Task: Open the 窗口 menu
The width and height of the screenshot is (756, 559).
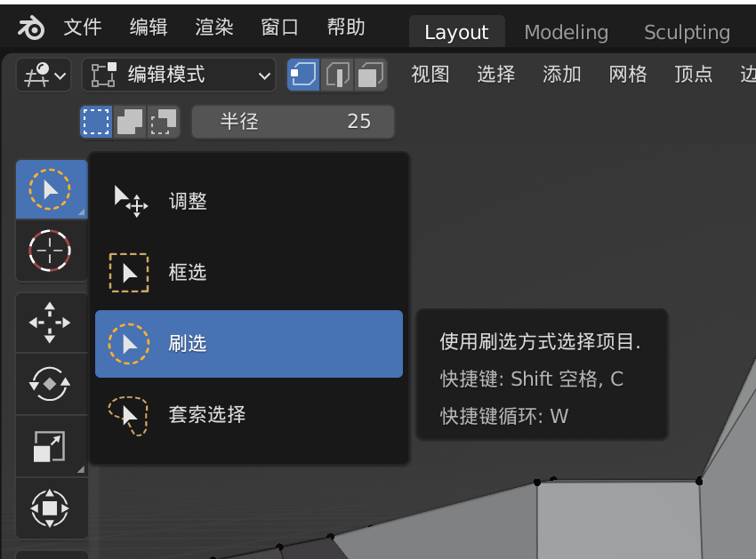Action: point(279,27)
